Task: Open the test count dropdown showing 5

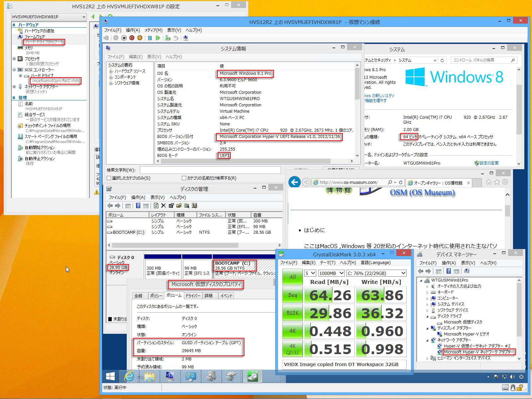Action: click(310, 273)
